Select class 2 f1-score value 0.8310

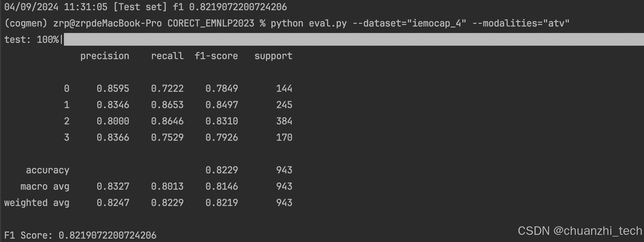point(221,121)
